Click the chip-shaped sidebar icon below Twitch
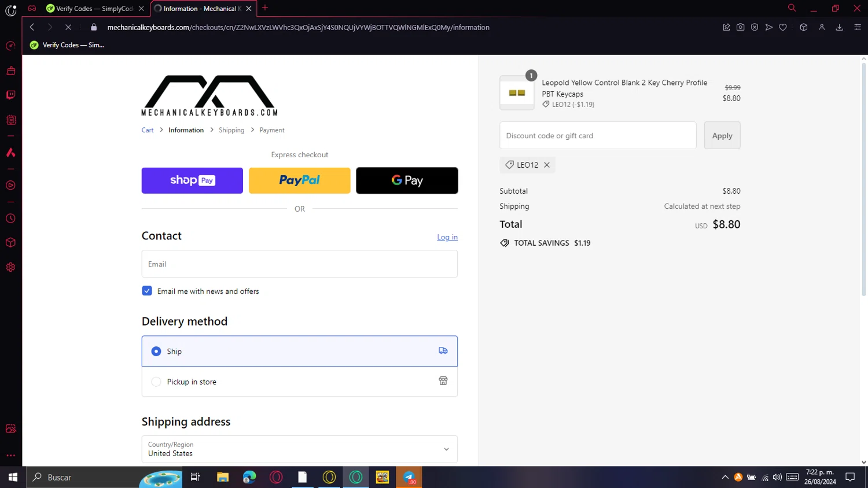The height and width of the screenshot is (488, 868). 10,120
